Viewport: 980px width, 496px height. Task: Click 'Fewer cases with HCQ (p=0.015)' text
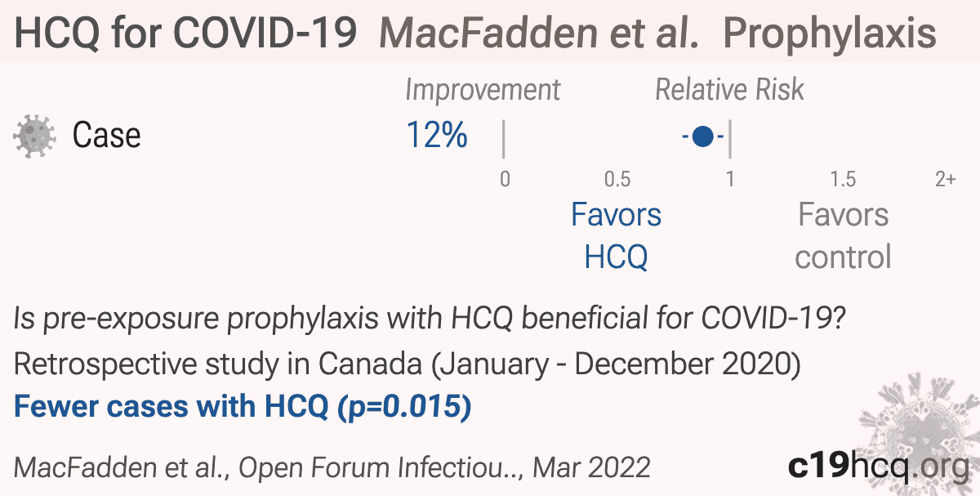pos(243,407)
